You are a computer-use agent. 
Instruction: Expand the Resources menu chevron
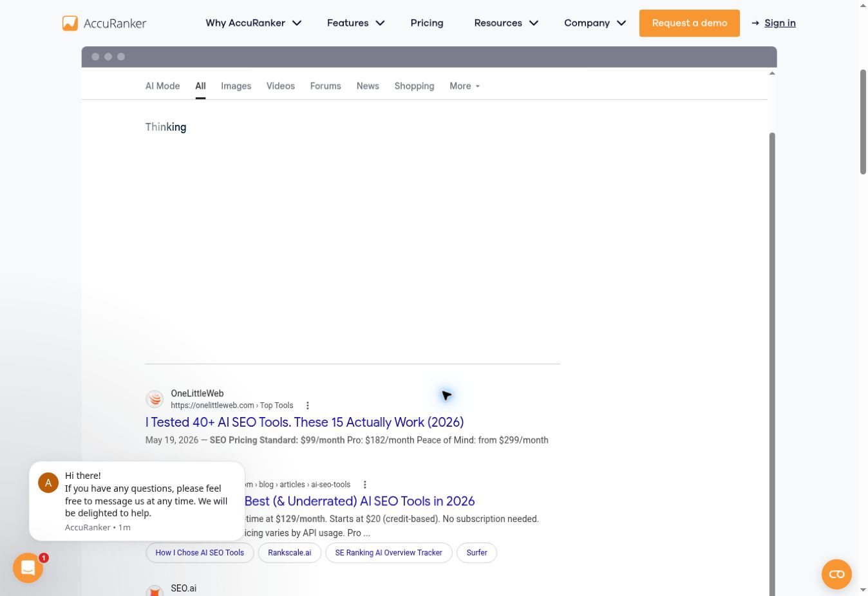[x=534, y=23]
